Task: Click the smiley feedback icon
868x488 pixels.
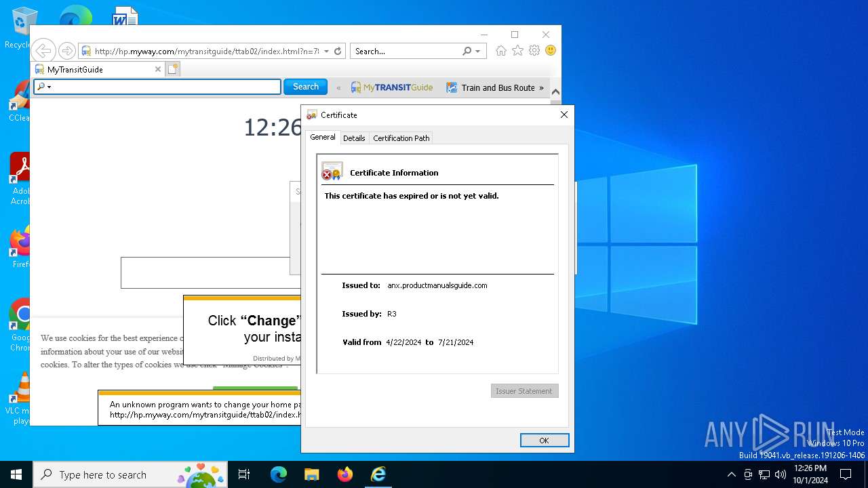Action: [x=551, y=51]
